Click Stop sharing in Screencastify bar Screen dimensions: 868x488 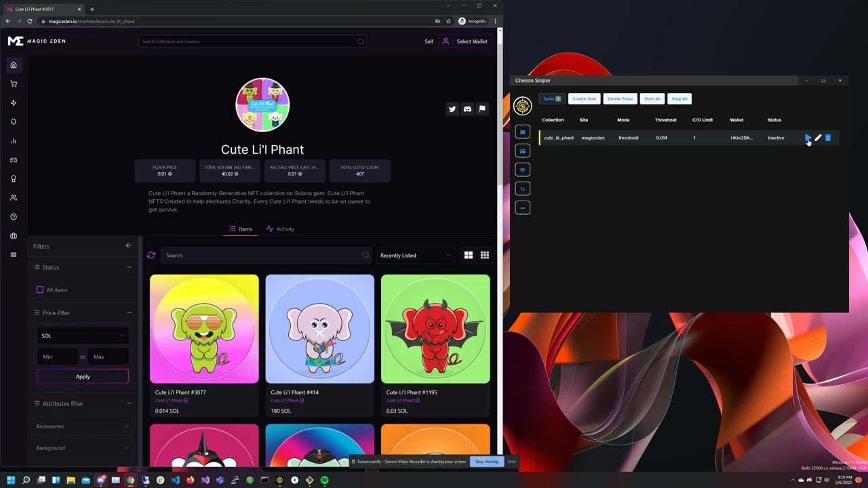[486, 462]
